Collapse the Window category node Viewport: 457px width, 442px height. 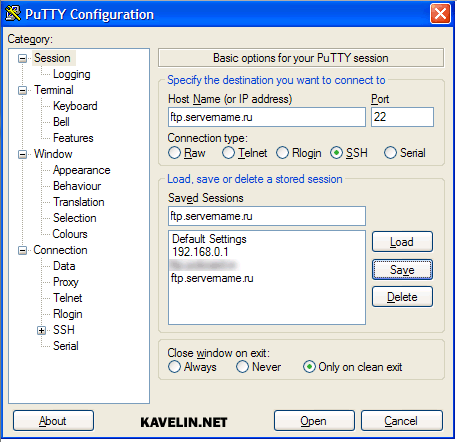coord(22,154)
